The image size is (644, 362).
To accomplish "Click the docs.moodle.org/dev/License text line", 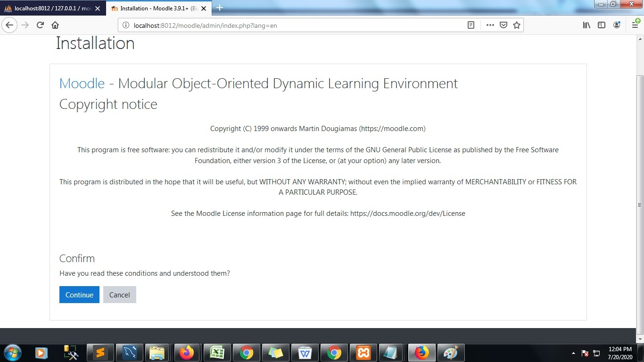I will pos(318,213).
